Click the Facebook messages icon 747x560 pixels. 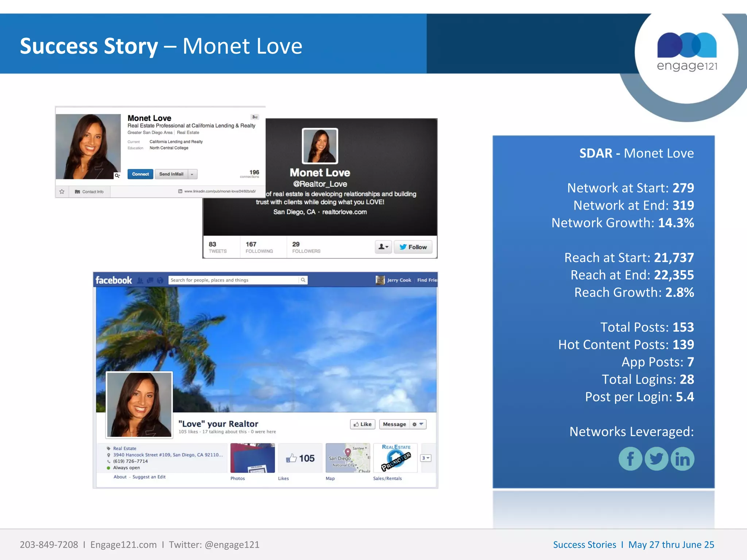pos(150,280)
